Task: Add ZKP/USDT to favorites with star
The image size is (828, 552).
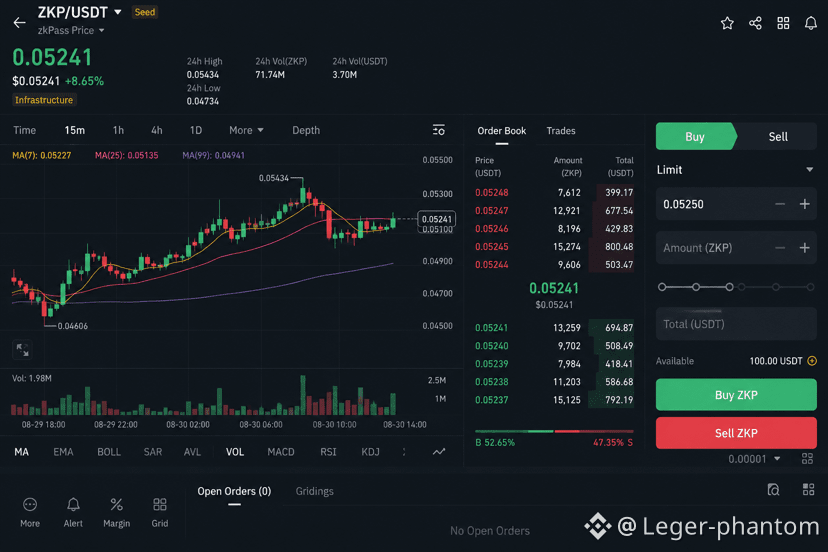Action: coord(727,23)
